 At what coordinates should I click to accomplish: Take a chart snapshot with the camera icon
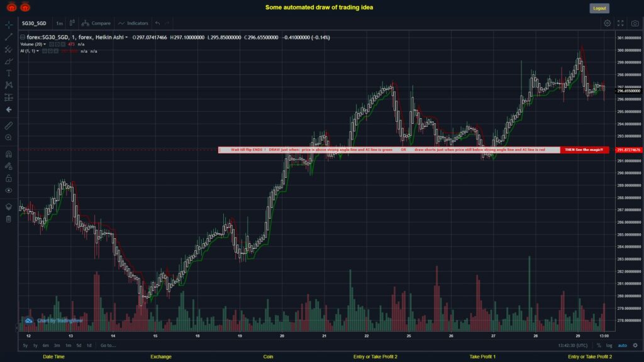(x=635, y=23)
